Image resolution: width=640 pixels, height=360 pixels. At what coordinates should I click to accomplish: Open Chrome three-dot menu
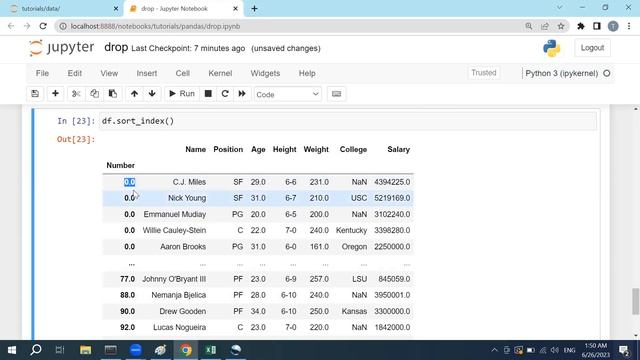click(629, 26)
